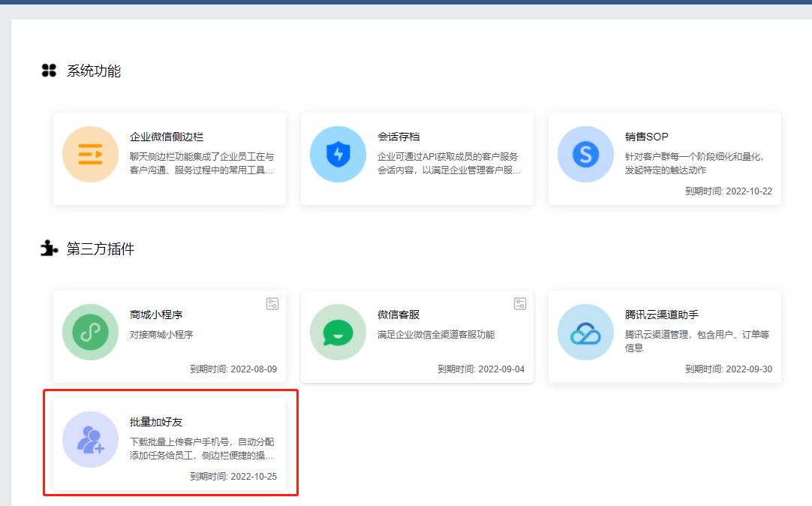Click the 系统功能 section heading
The height and width of the screenshot is (506, 812).
(94, 71)
